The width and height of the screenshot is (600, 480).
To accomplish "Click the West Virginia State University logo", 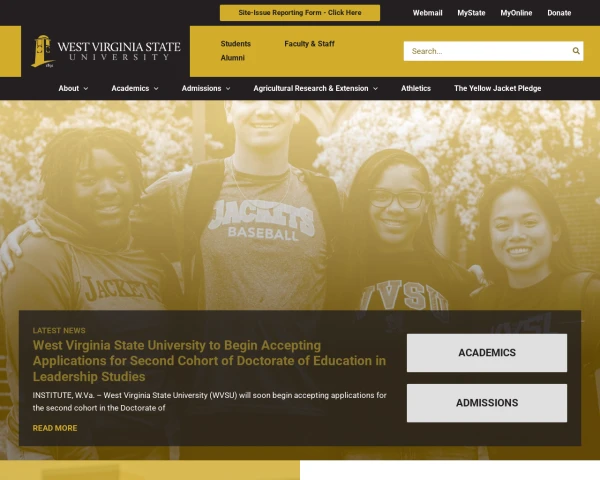I will 106,51.
